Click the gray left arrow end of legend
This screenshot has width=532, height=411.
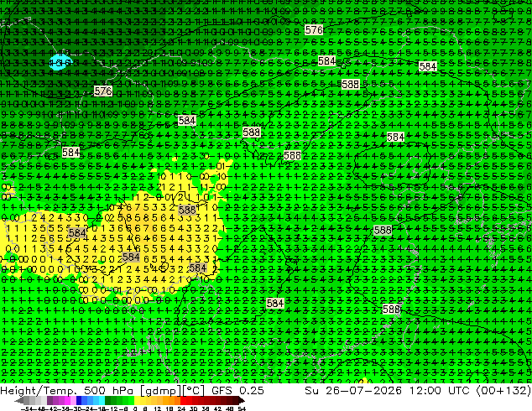tap(19, 400)
